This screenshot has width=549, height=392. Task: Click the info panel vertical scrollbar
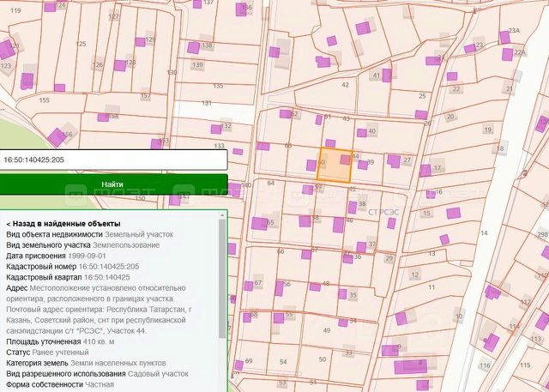222,279
